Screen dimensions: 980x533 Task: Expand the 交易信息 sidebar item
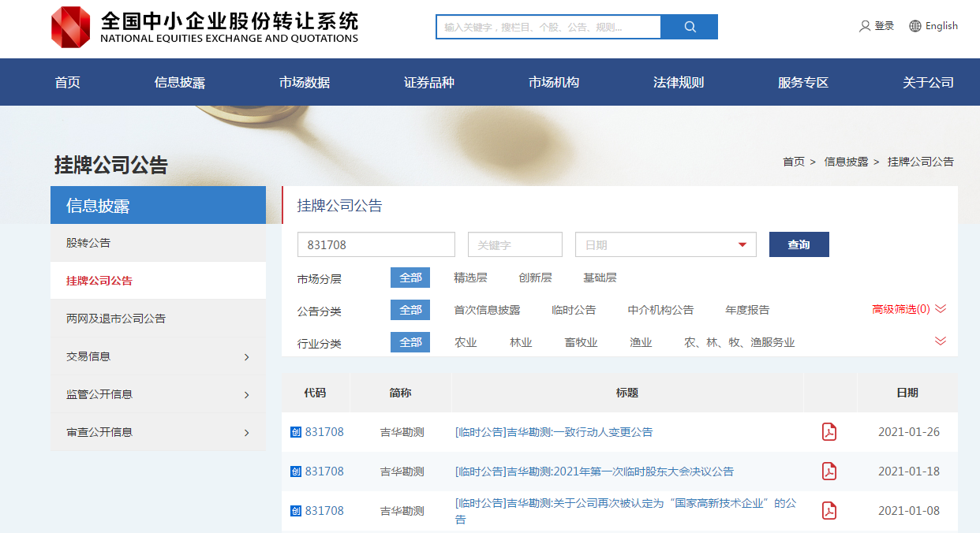(x=158, y=356)
